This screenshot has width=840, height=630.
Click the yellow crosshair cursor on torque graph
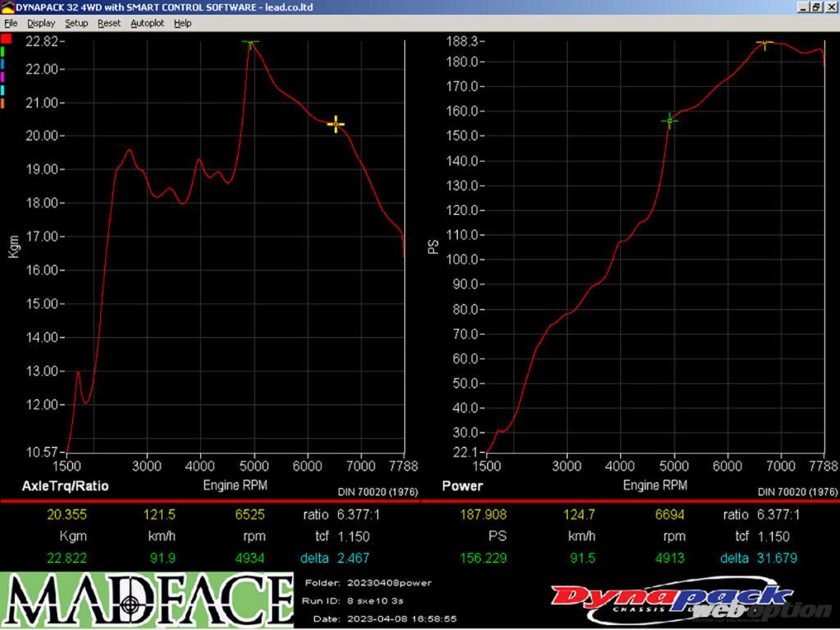336,124
